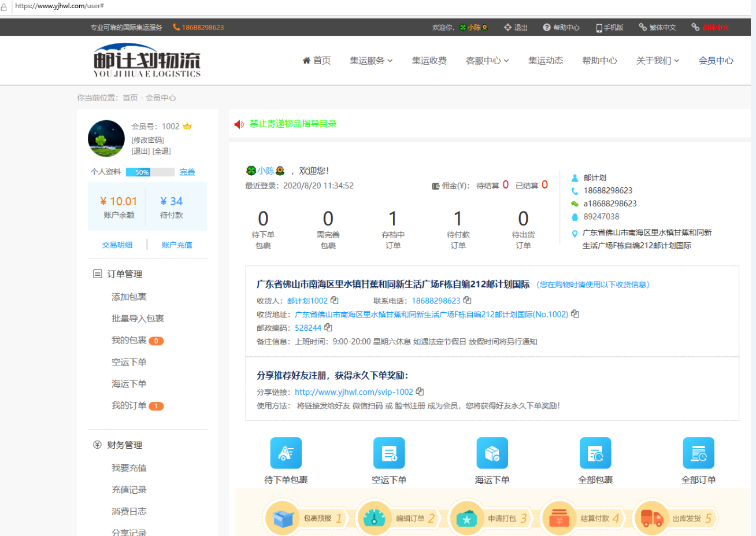
Task: Open 海运下单 in sidebar
Action: point(129,384)
